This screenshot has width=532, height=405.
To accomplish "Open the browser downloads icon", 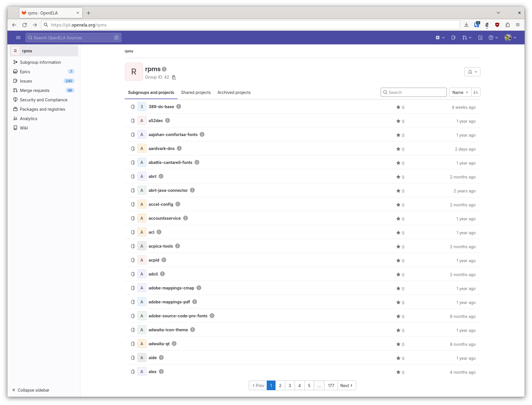I will 466,25.
